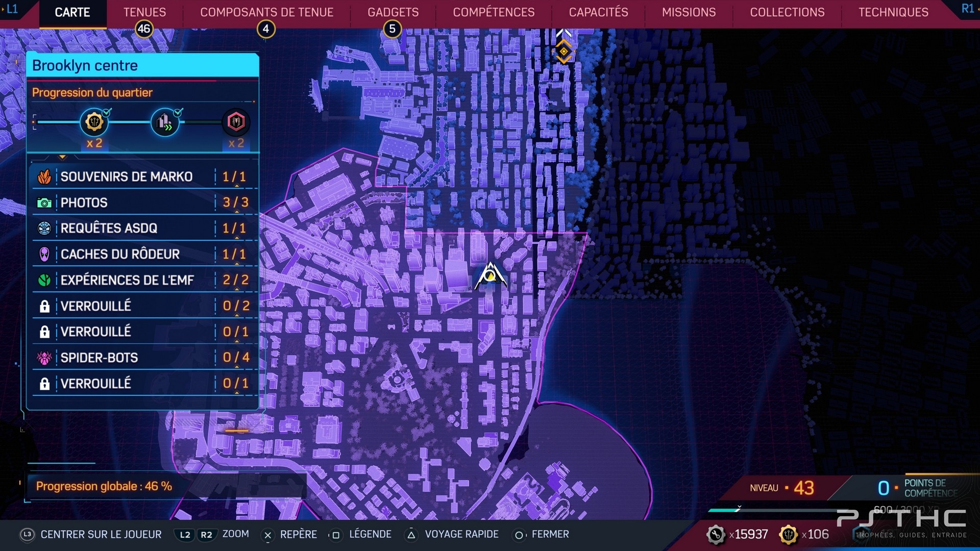
Task: Click the L2 zoom button icon
Action: click(185, 535)
